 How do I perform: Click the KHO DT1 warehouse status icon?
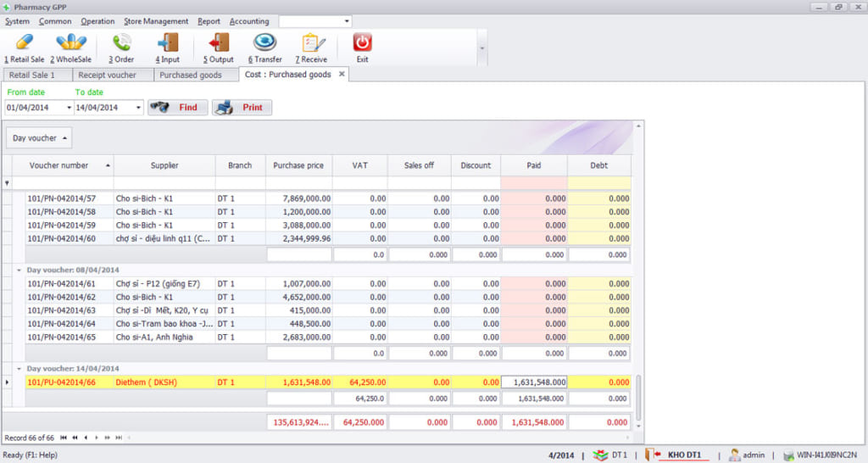point(654,455)
